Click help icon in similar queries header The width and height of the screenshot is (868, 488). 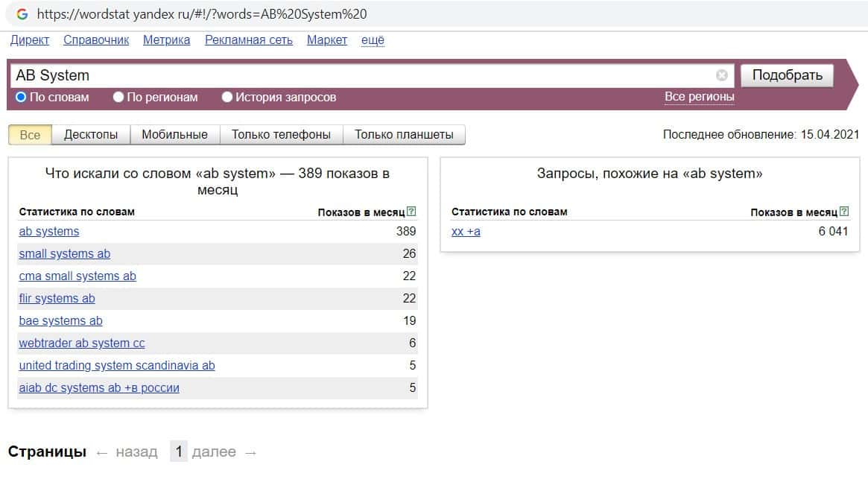point(844,212)
